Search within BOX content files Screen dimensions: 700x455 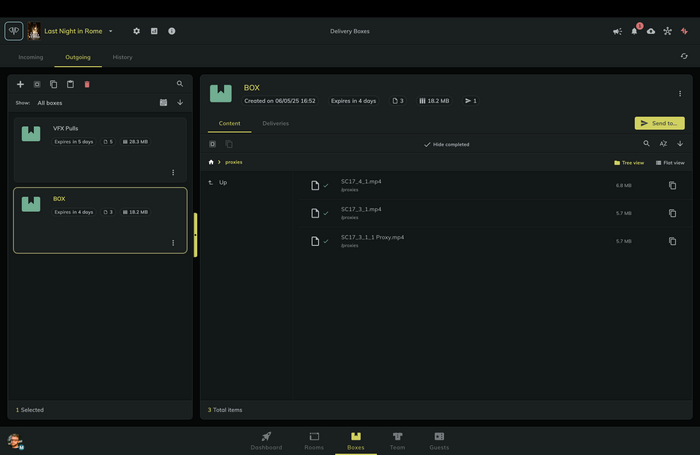pyautogui.click(x=646, y=143)
